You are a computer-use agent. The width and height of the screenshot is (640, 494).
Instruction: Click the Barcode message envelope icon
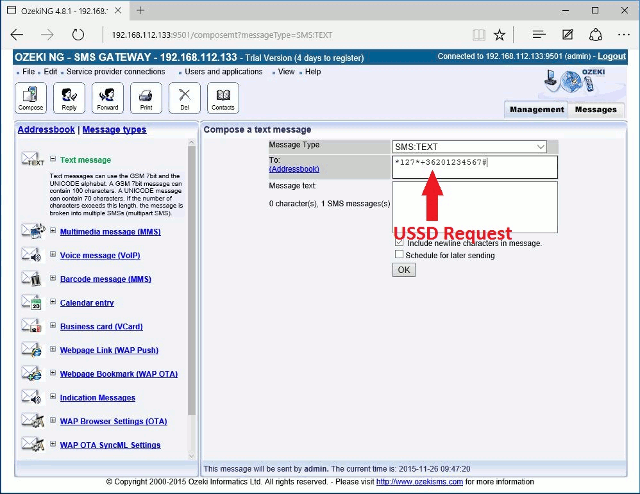[x=31, y=278]
